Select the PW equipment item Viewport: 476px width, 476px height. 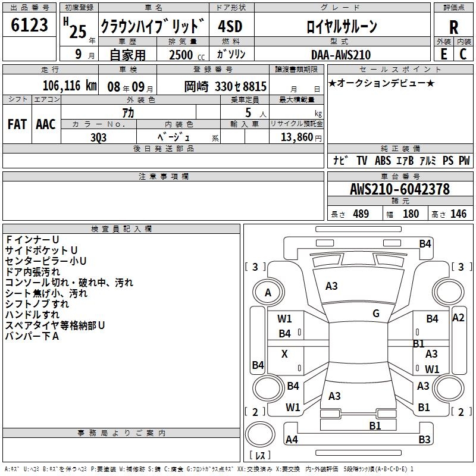[x=464, y=161]
